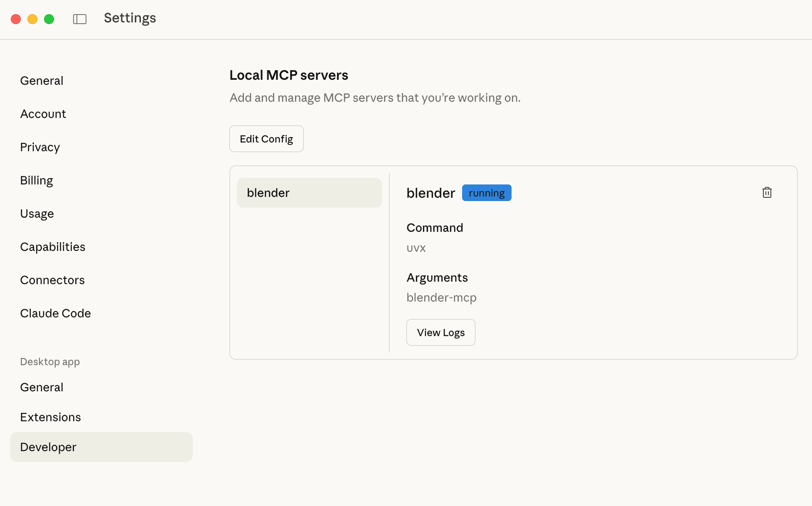Switch to Billing section
Image resolution: width=812 pixels, height=506 pixels.
coord(37,180)
